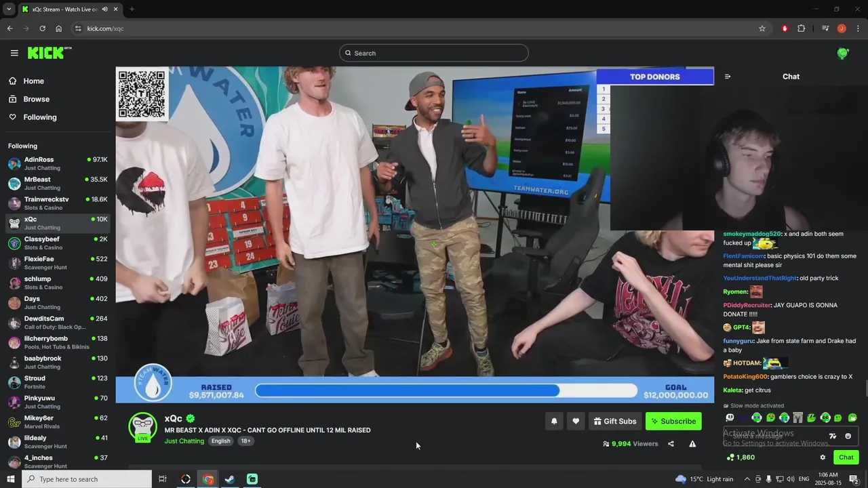
Task: Toggle stream notification bell
Action: tap(554, 422)
